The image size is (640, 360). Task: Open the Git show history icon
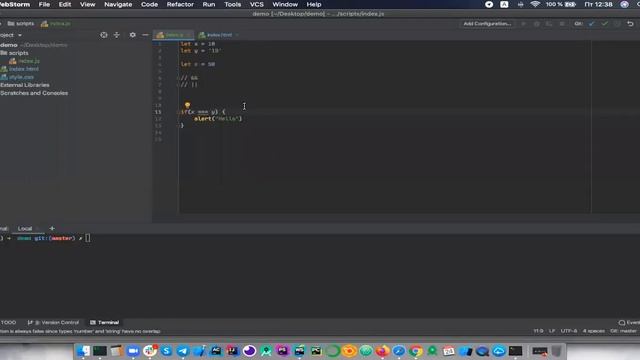617,24
